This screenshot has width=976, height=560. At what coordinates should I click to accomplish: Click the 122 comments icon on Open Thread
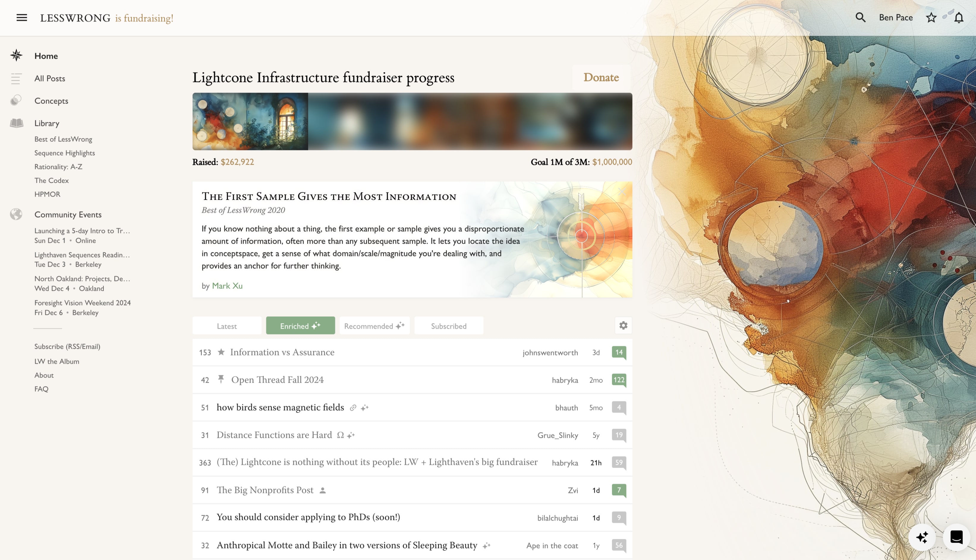pyautogui.click(x=618, y=379)
